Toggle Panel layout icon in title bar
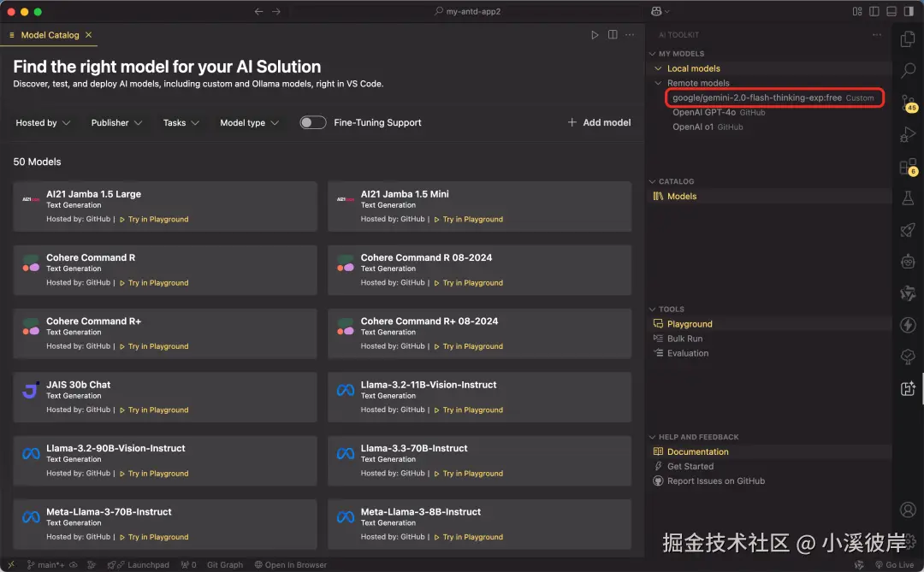Viewport: 924px width, 572px height. point(891,11)
